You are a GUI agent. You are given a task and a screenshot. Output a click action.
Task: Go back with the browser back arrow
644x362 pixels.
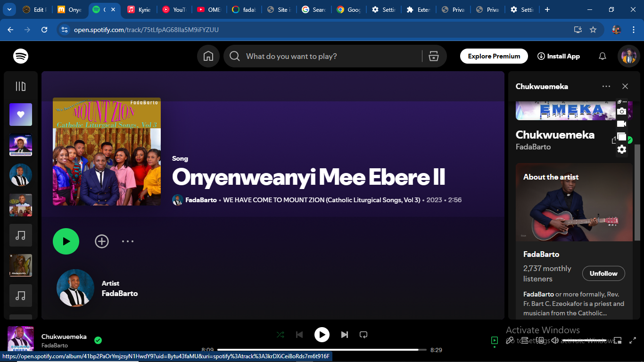pos(10,30)
